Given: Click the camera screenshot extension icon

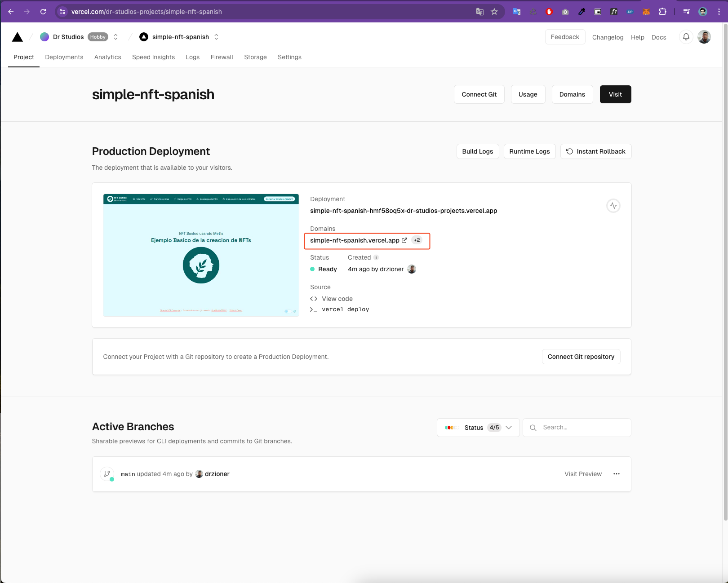Looking at the screenshot, I should click(x=565, y=12).
